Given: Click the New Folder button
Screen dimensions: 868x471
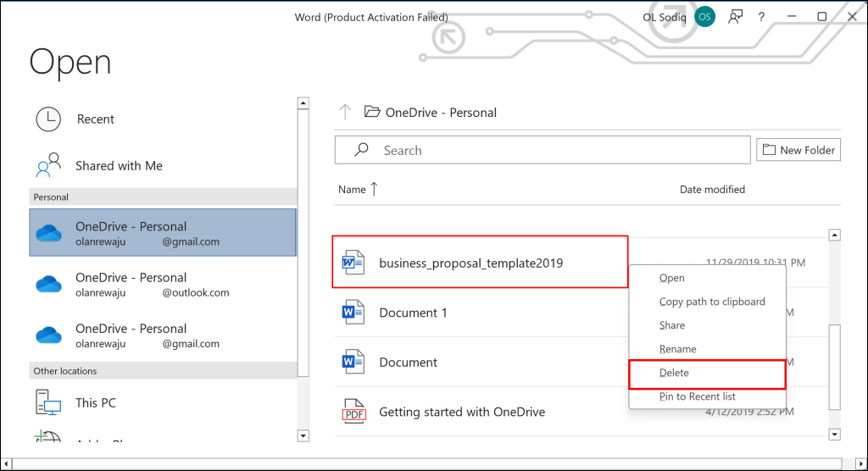Looking at the screenshot, I should pos(799,150).
